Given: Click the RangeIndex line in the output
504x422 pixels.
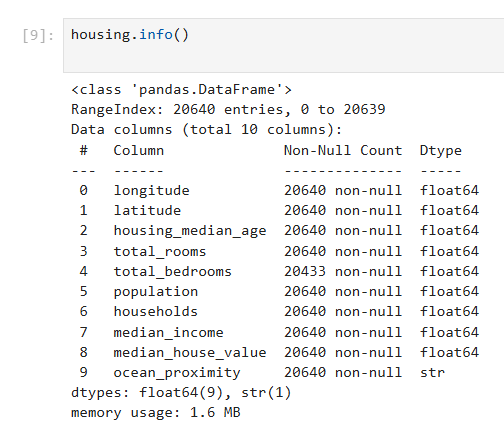Looking at the screenshot, I should (228, 109).
